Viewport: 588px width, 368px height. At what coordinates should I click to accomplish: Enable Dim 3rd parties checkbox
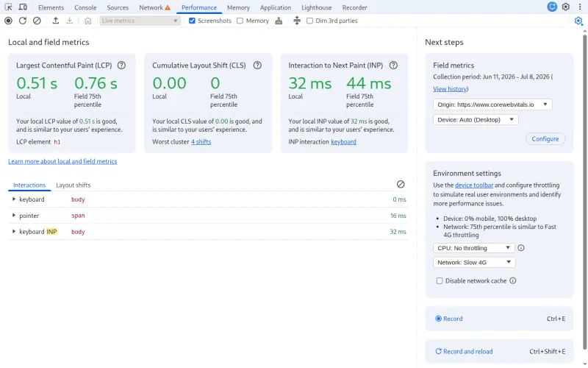tap(309, 21)
